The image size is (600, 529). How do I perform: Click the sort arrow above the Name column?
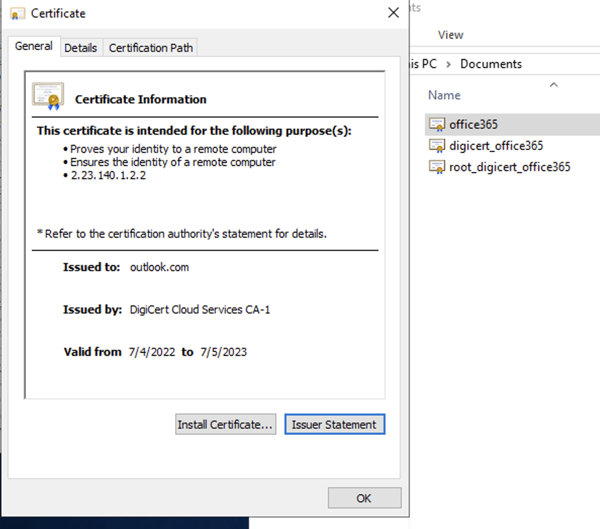pyautogui.click(x=552, y=85)
